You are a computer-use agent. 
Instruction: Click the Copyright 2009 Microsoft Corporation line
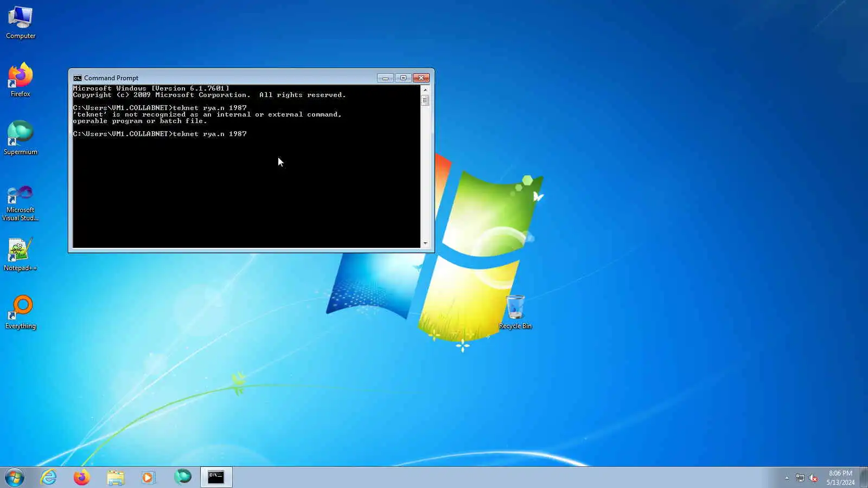209,95
